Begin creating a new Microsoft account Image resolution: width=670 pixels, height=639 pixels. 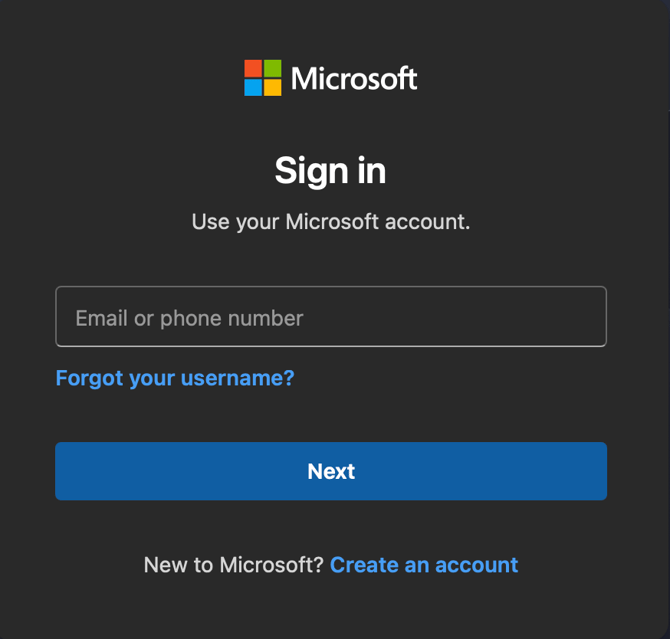pos(424,565)
